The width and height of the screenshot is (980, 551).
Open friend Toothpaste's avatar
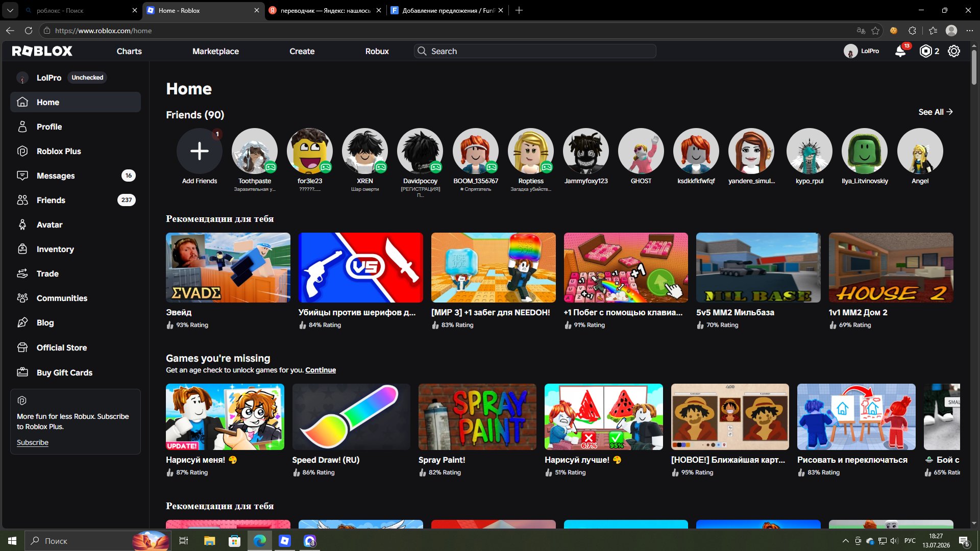pos(255,151)
